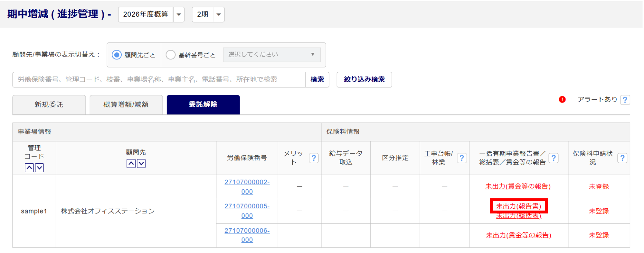
Task: Open 未出力(賃金等の報告) link for 27107000002-000
Action: click(518, 186)
